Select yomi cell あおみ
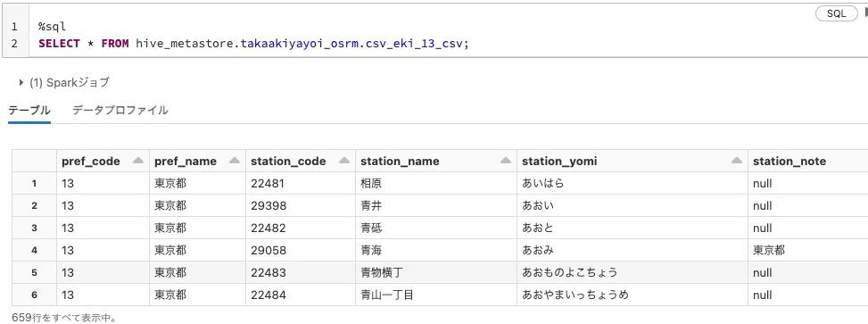The width and height of the screenshot is (868, 324). click(632, 250)
